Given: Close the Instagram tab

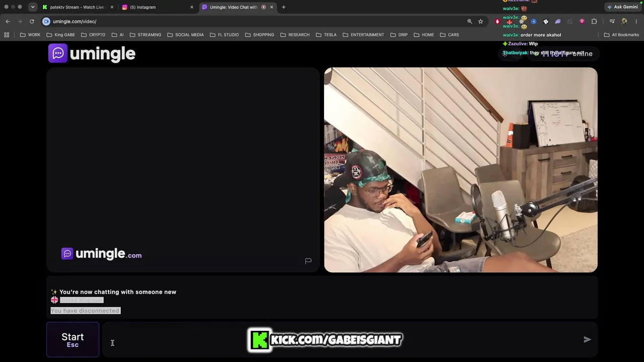Looking at the screenshot, I should 192,7.
